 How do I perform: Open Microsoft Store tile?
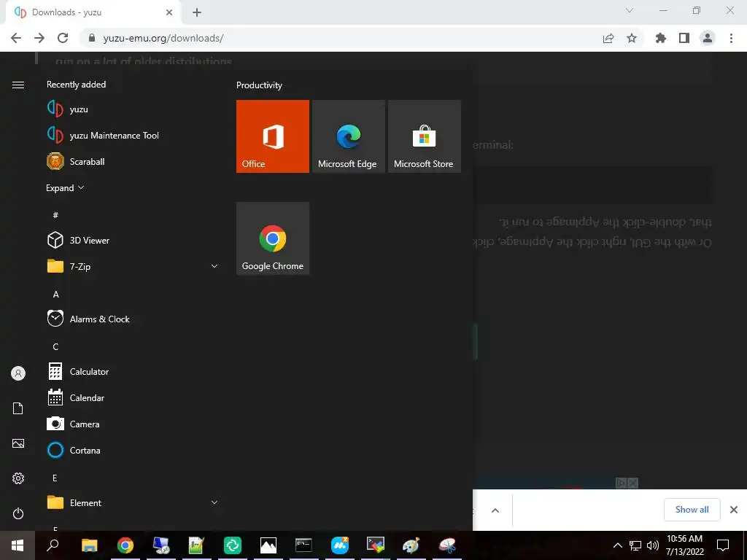[425, 136]
